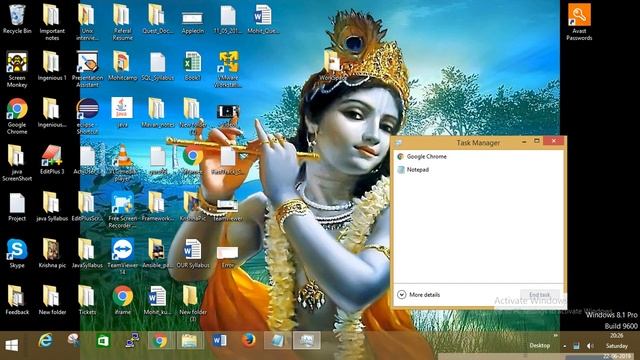
Task: Open the green Store icon on taskbar
Action: [103, 341]
